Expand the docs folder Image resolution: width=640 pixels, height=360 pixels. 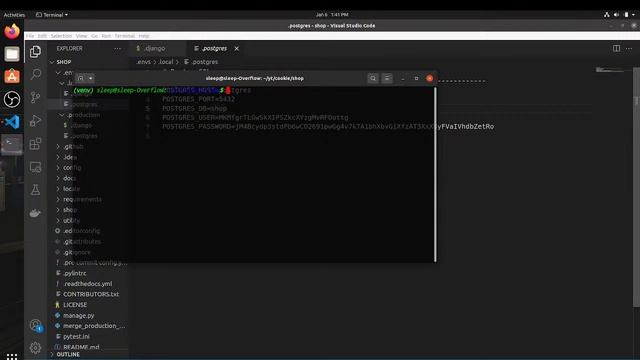coord(89,178)
